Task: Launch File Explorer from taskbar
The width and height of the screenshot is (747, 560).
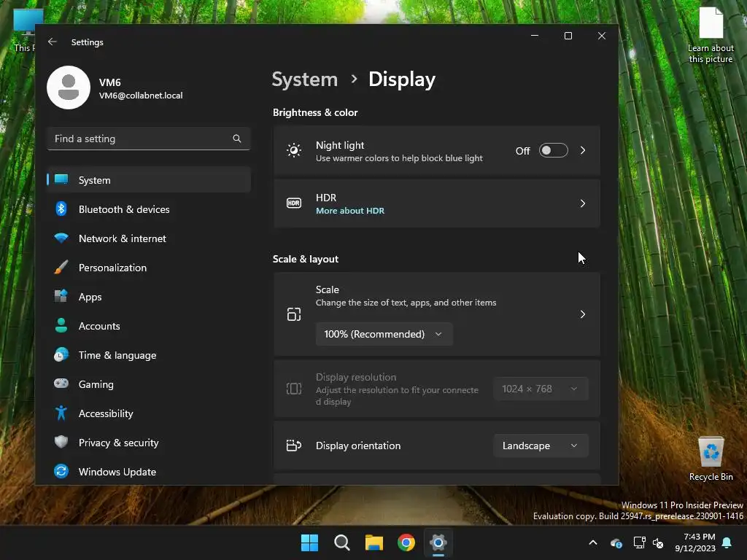Action: tap(374, 542)
